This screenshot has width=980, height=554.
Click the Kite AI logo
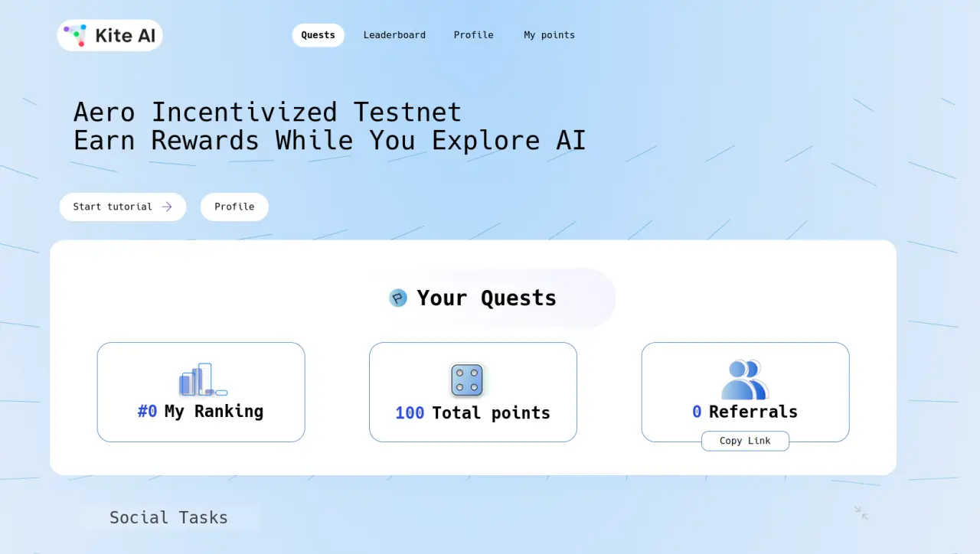click(x=109, y=35)
